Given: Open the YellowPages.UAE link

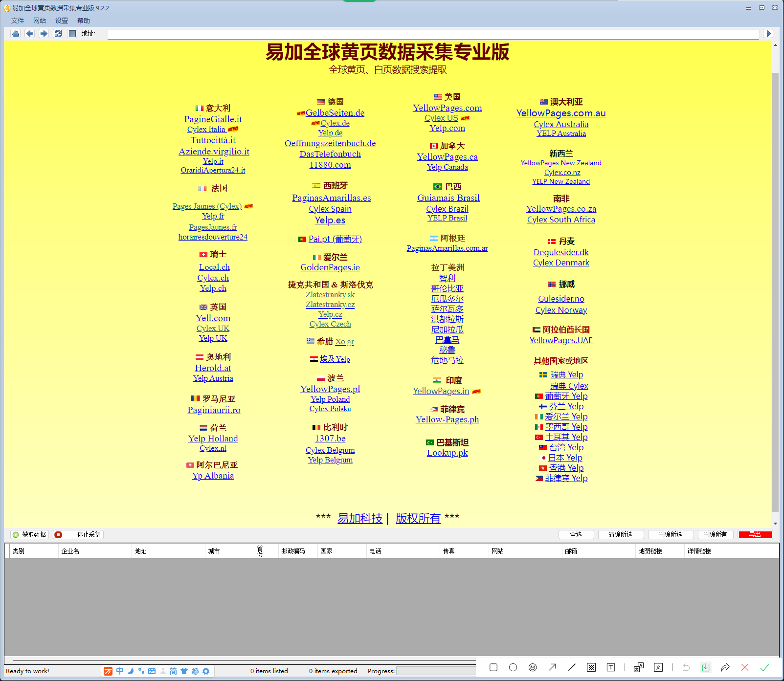Looking at the screenshot, I should pos(561,340).
